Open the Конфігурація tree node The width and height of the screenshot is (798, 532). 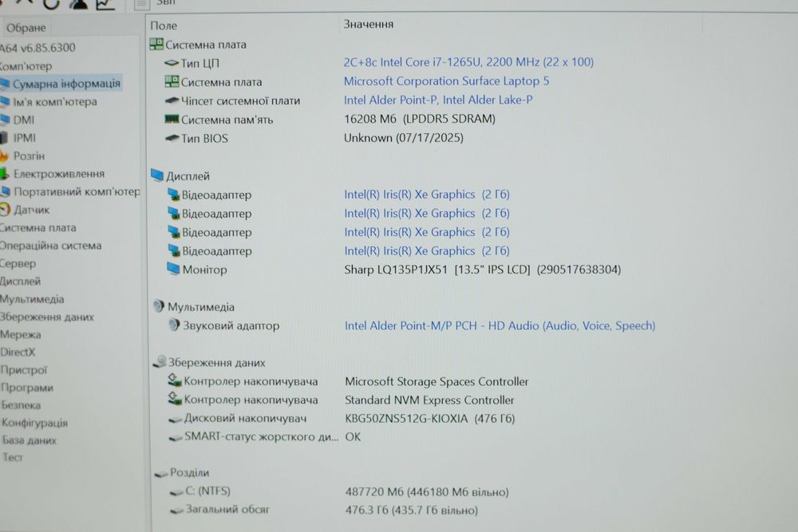[34, 423]
